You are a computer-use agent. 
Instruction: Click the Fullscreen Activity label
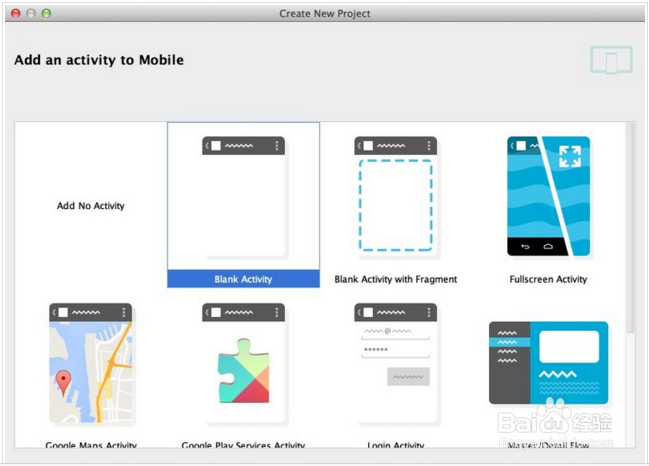[x=548, y=279]
